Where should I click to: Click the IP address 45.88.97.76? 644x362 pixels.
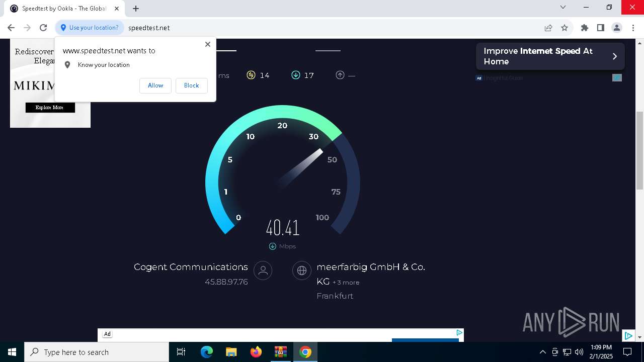(x=226, y=282)
